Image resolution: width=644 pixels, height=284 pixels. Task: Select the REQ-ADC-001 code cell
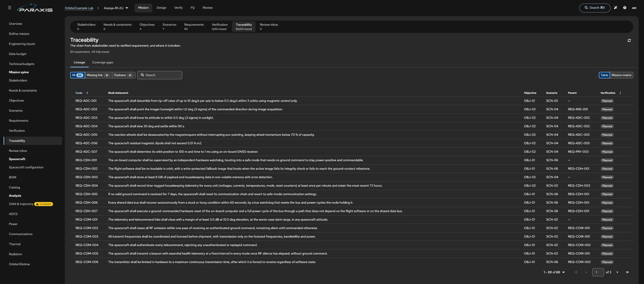[x=86, y=101]
